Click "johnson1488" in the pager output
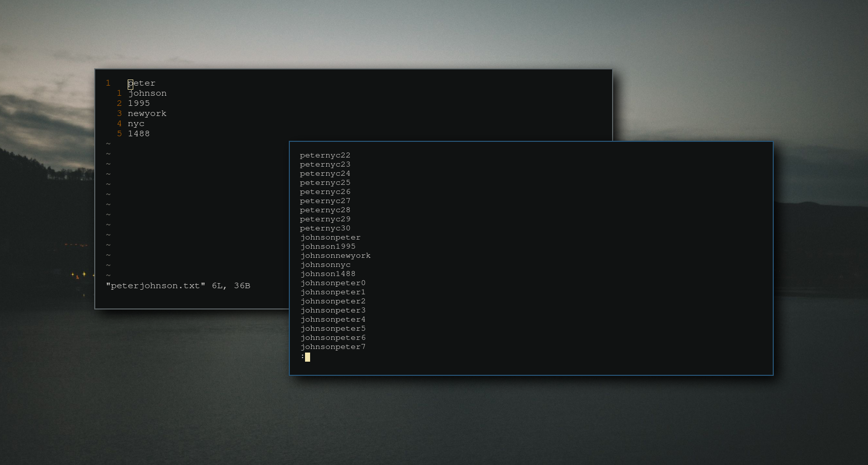The image size is (868, 465). (328, 274)
